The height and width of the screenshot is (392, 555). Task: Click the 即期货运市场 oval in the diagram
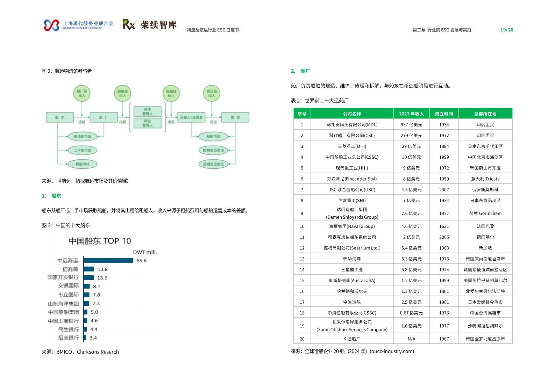coord(213,150)
